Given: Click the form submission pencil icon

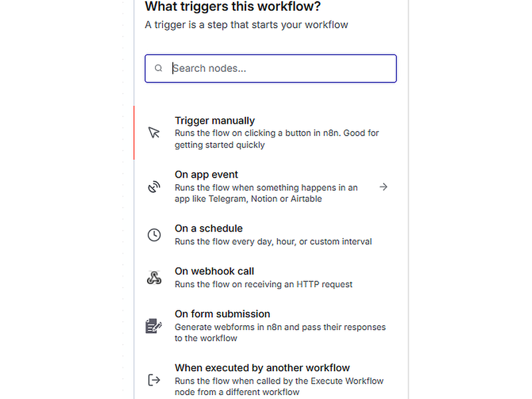Looking at the screenshot, I should [x=154, y=326].
